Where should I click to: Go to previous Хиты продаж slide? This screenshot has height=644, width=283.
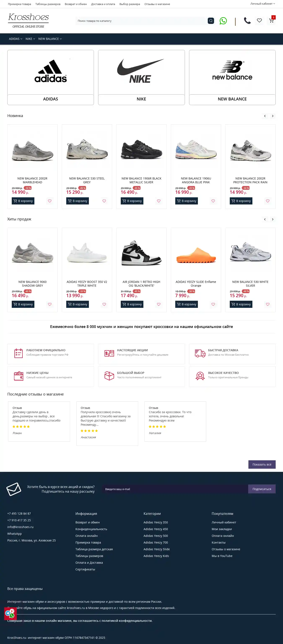[x=265, y=219]
